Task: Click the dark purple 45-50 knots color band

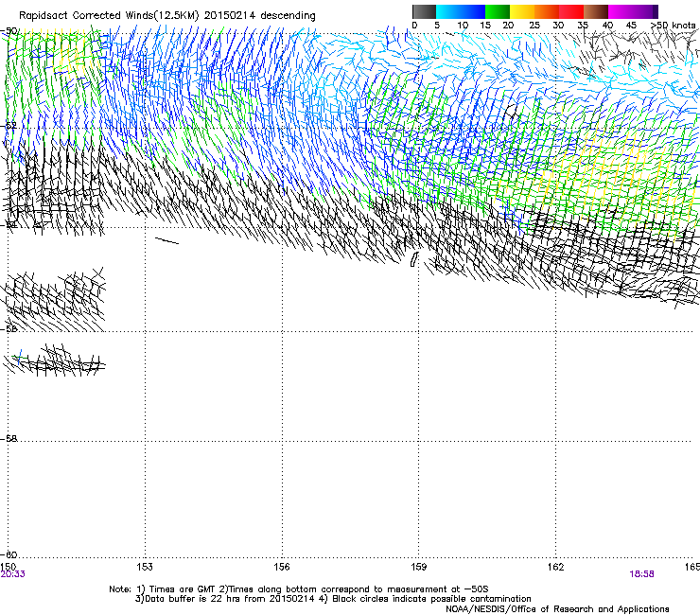Action: [645, 11]
